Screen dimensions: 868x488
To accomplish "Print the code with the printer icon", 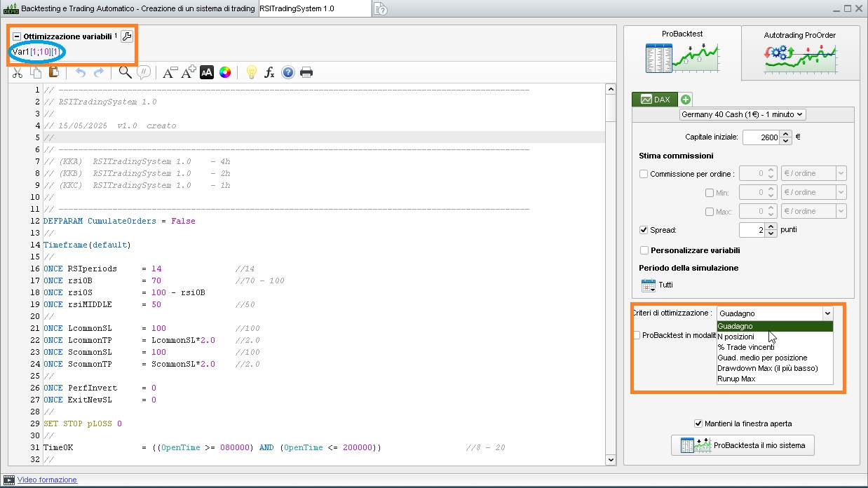I will (x=306, y=72).
